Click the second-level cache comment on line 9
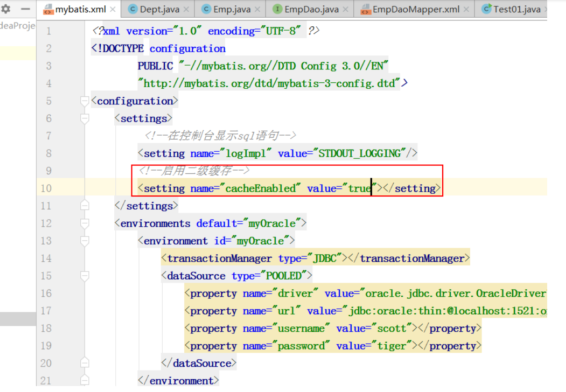Image resolution: width=566 pixels, height=392 pixels. (194, 170)
